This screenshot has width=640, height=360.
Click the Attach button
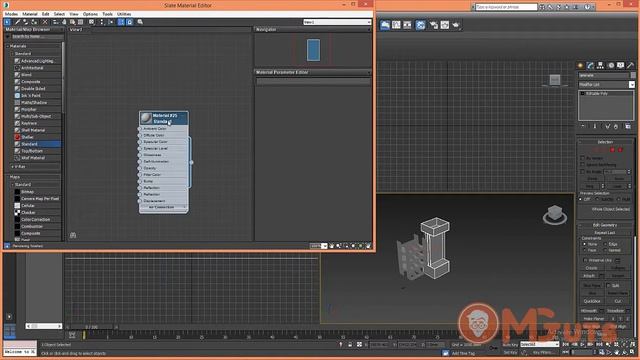[589, 276]
